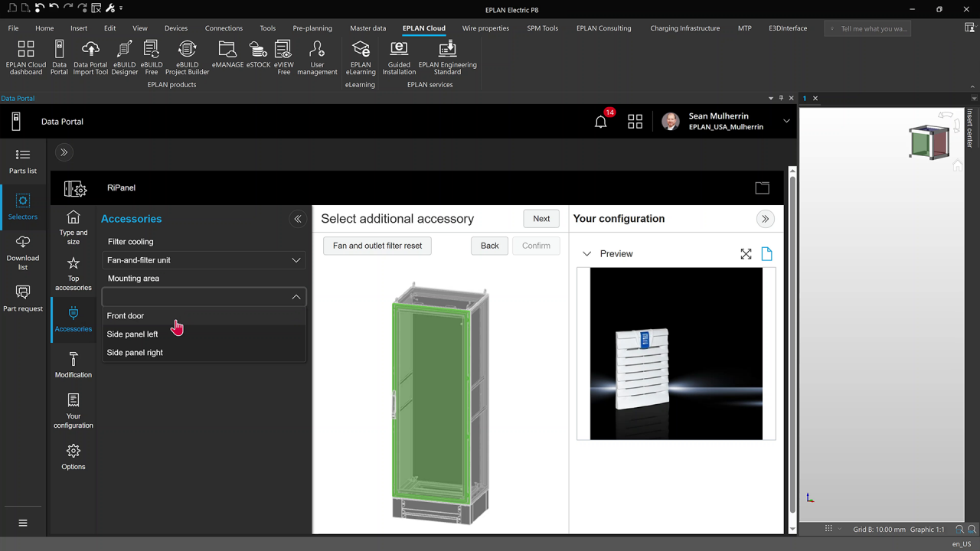
Task: Click the 3D view orientation cube
Action: pos(929,142)
